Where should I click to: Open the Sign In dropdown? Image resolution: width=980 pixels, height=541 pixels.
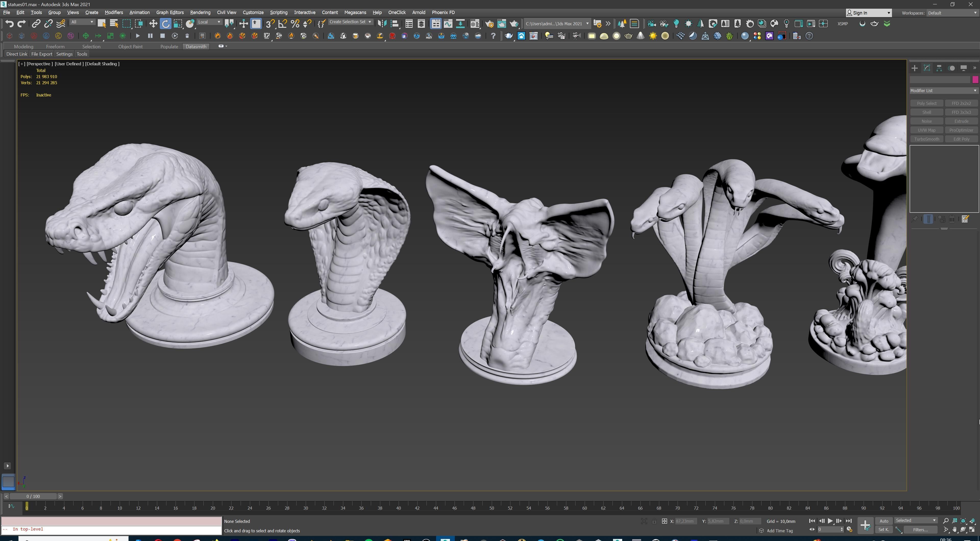click(868, 13)
